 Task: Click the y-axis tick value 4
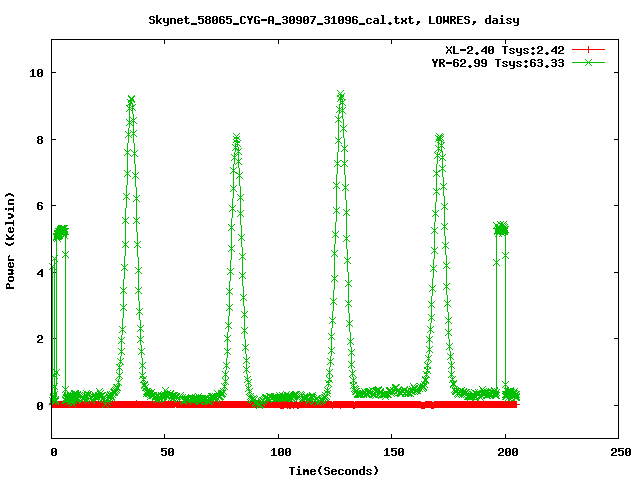pos(40,273)
